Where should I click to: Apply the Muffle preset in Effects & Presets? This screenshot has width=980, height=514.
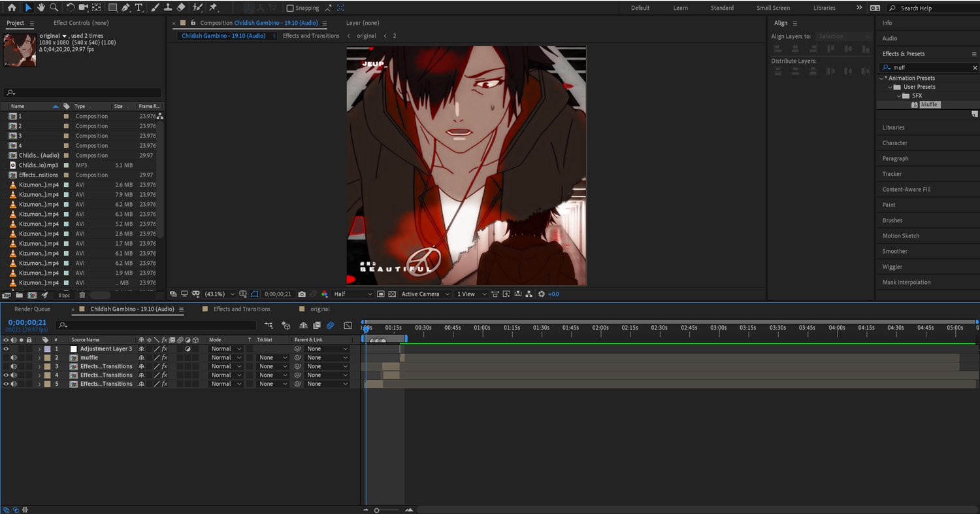tap(929, 105)
